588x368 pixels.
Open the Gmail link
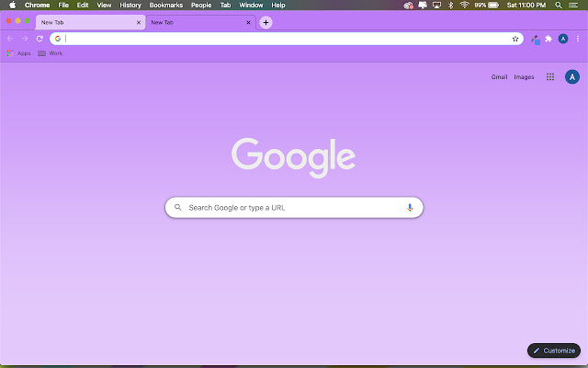[499, 77]
